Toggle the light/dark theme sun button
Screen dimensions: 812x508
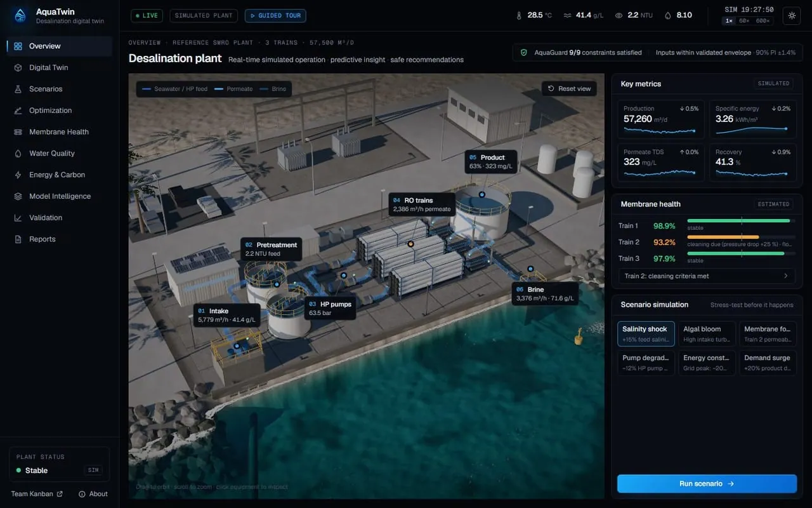point(792,16)
